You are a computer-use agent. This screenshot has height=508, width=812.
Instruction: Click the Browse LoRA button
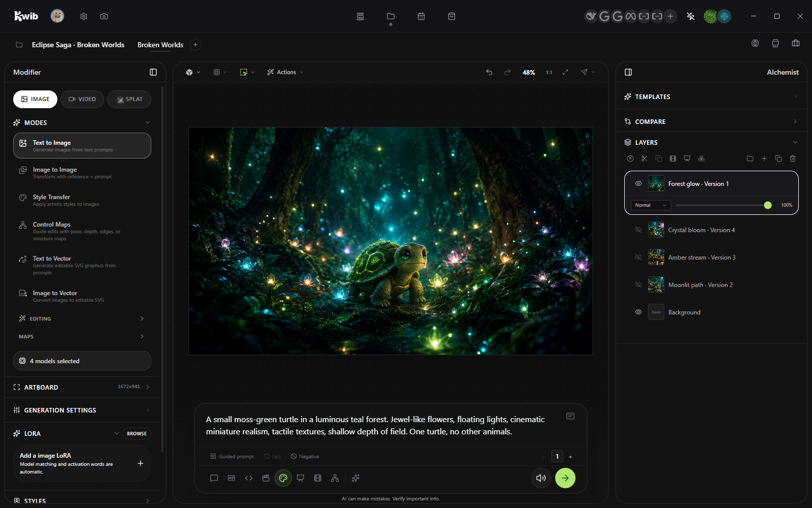pyautogui.click(x=137, y=433)
